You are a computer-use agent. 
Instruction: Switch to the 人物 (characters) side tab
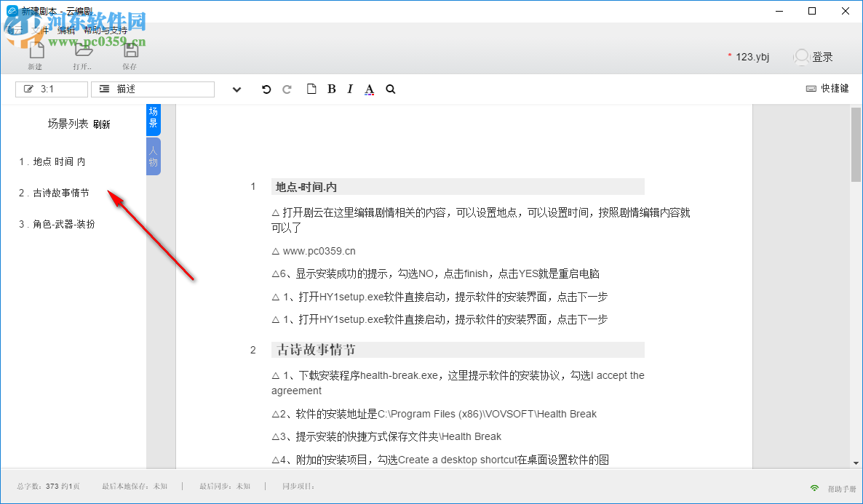153,155
